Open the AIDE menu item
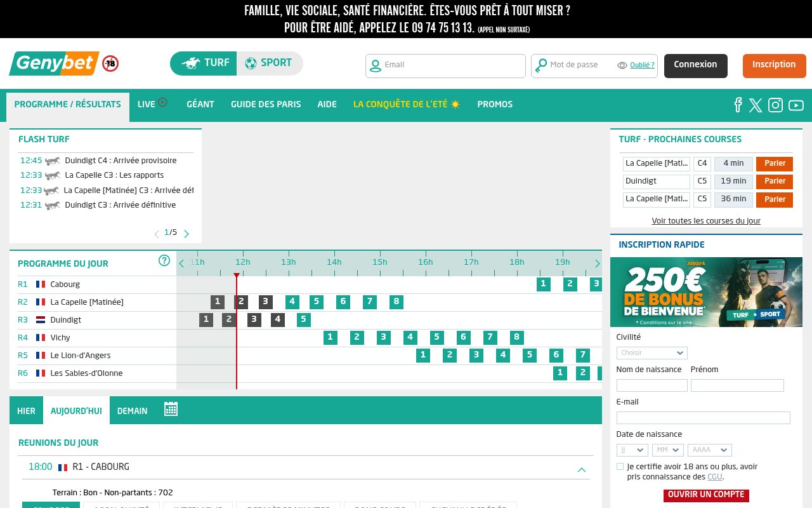 (x=327, y=104)
